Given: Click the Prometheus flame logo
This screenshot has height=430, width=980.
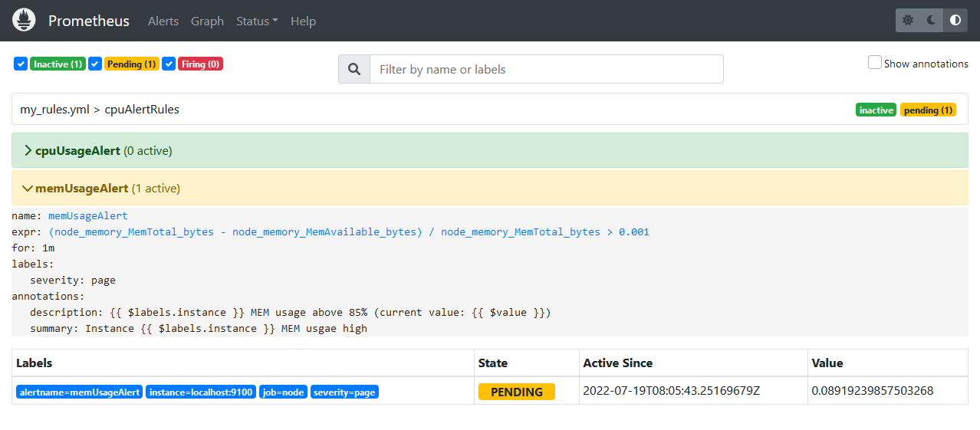Looking at the screenshot, I should pyautogui.click(x=24, y=21).
